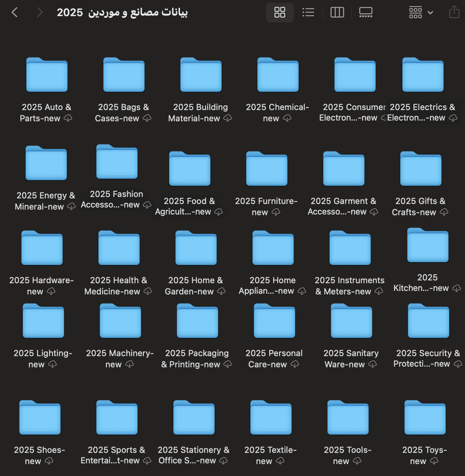Switch to list view
The width and height of the screenshot is (465, 476).
click(x=308, y=13)
